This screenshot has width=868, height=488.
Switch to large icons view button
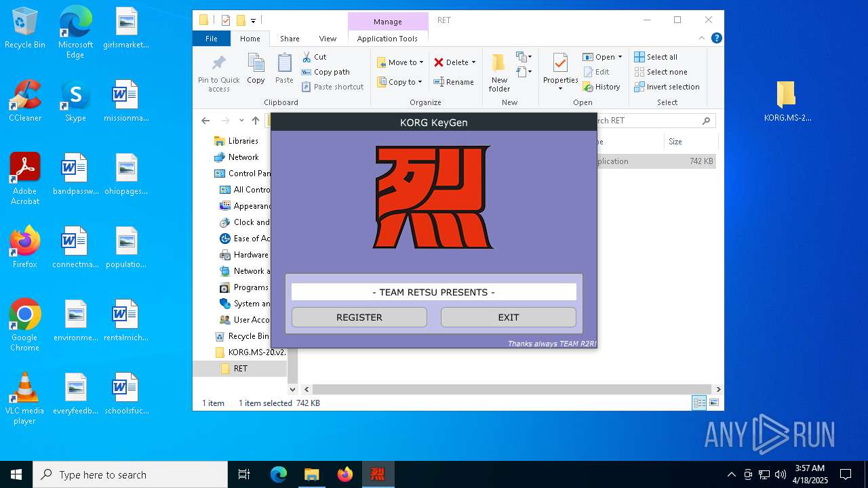click(x=713, y=403)
